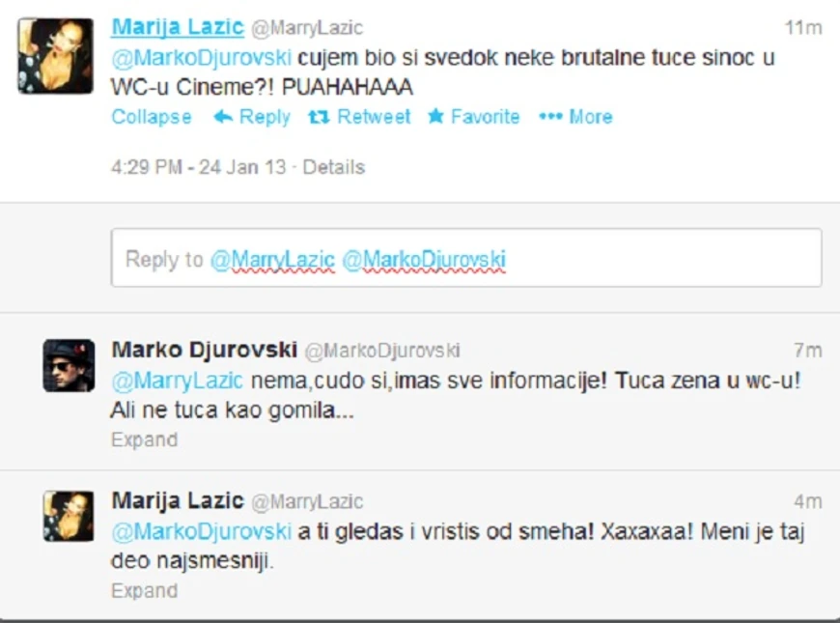Open Marko Djurovski's profile name
The width and height of the screenshot is (840, 623).
tap(204, 350)
